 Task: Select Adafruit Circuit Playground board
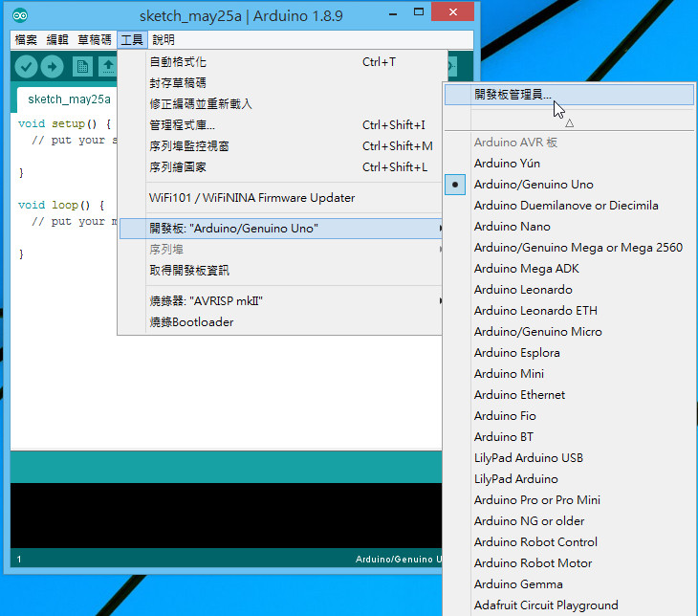click(569, 605)
